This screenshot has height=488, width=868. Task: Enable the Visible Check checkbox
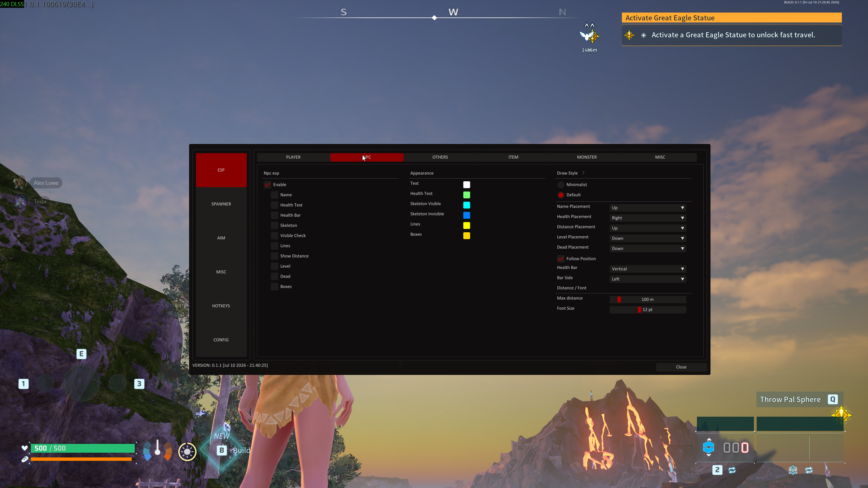coord(275,236)
